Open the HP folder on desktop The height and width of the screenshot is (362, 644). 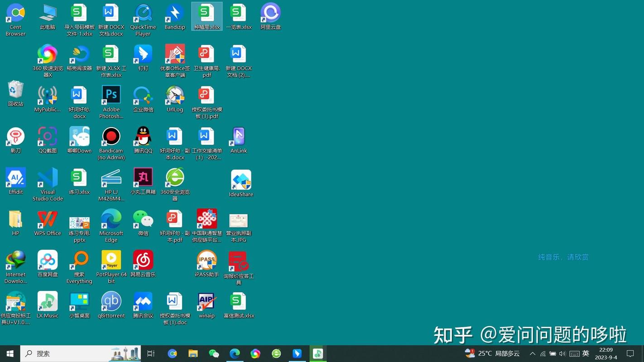[15, 219]
